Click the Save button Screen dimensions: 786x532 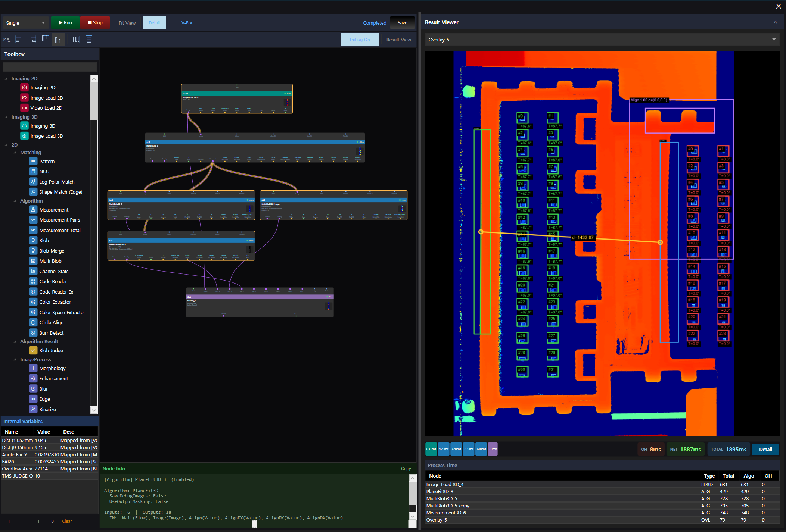[x=402, y=23]
